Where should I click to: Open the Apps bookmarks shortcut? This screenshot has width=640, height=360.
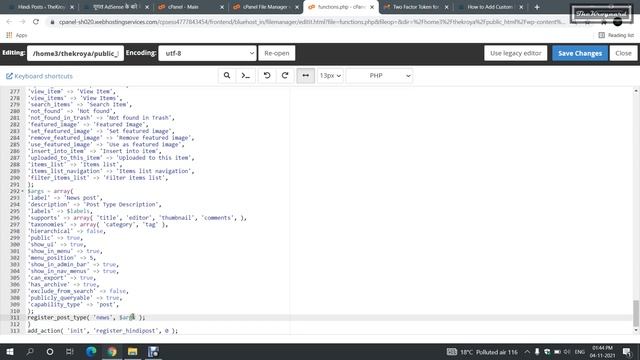tap(17, 36)
